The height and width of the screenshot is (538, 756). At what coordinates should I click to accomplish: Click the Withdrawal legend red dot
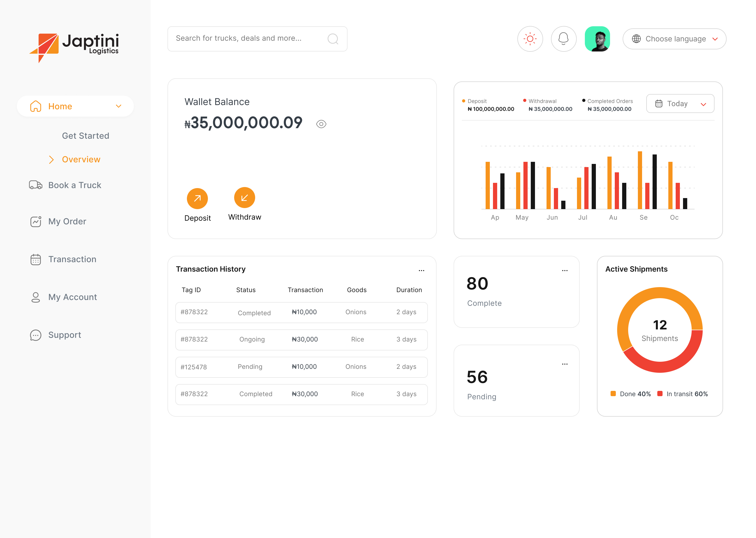point(525,100)
